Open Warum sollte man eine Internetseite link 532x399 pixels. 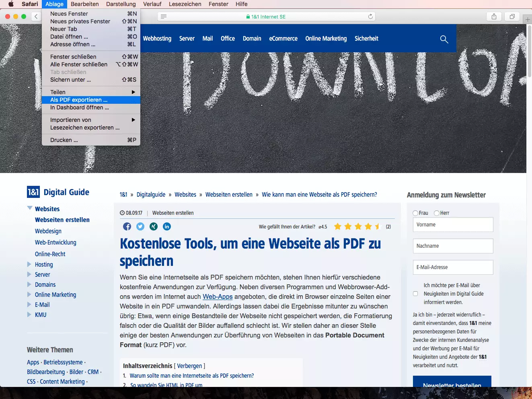tap(192, 376)
